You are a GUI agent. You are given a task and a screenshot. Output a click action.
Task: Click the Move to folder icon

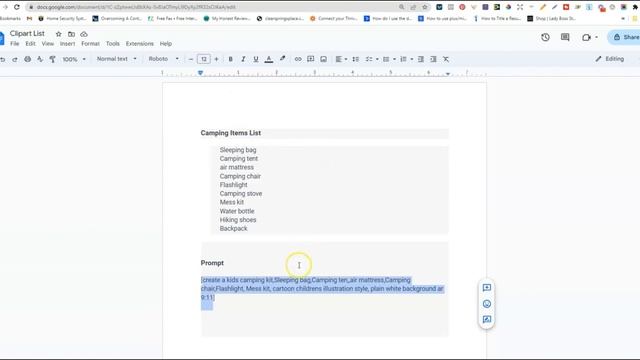click(x=71, y=34)
